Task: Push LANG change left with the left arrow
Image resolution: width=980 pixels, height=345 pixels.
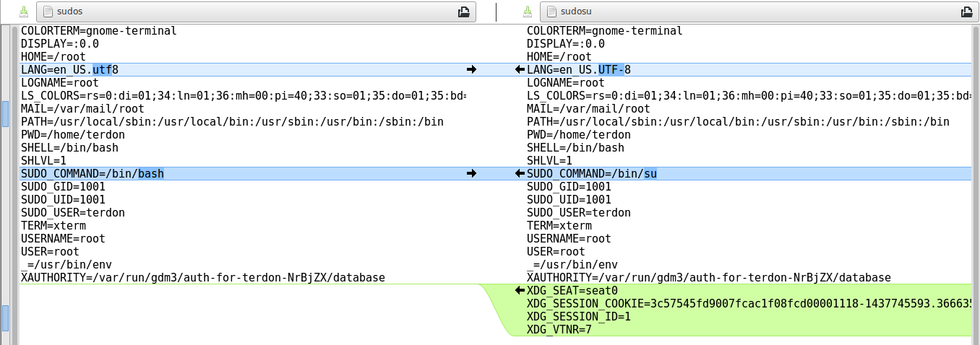Action: click(x=519, y=70)
